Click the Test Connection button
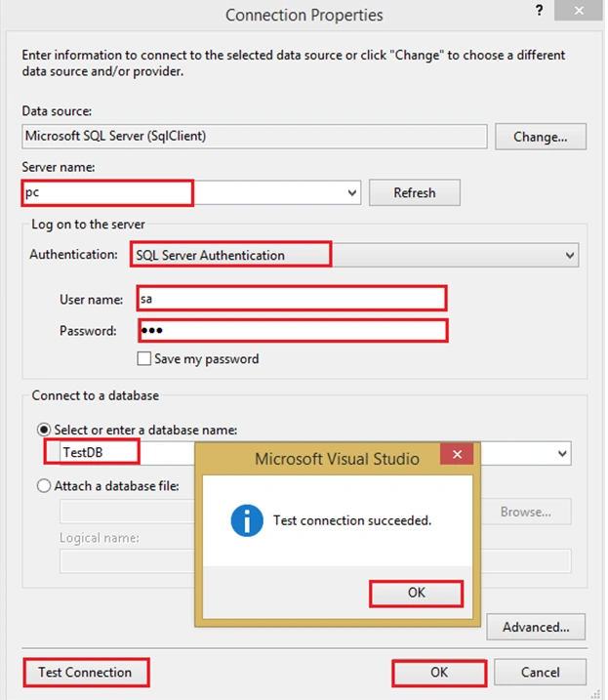 pyautogui.click(x=85, y=672)
